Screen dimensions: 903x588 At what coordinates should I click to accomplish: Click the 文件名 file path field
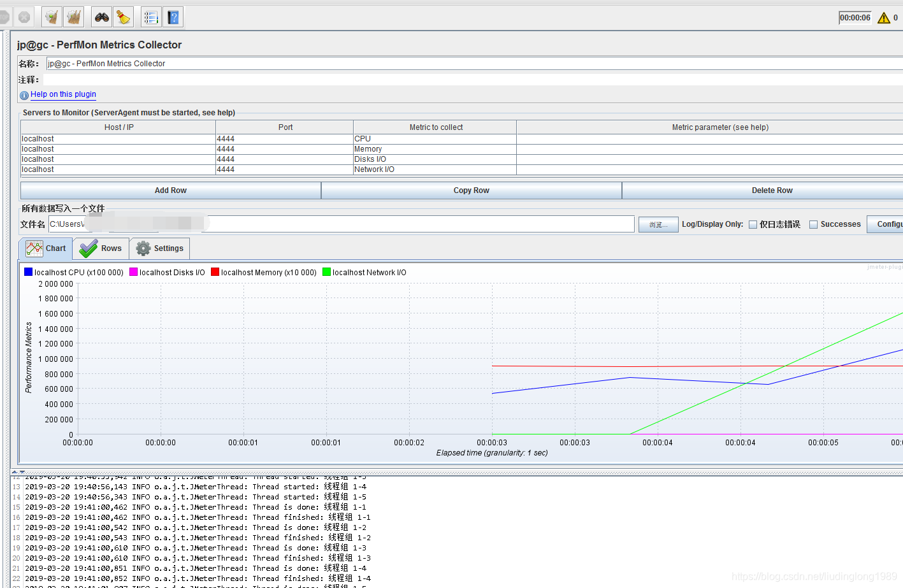(x=341, y=224)
